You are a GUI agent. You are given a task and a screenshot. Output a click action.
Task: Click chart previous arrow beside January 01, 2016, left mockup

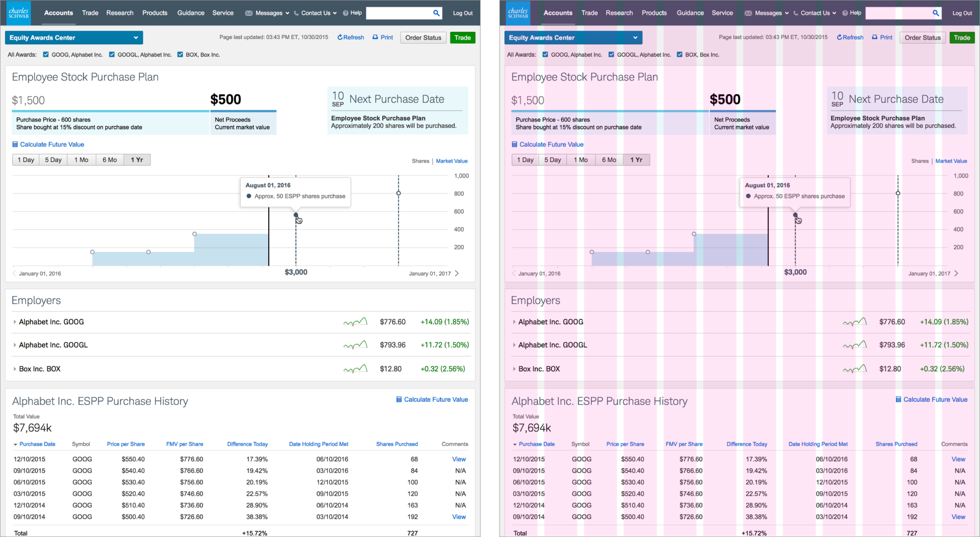[x=14, y=273]
